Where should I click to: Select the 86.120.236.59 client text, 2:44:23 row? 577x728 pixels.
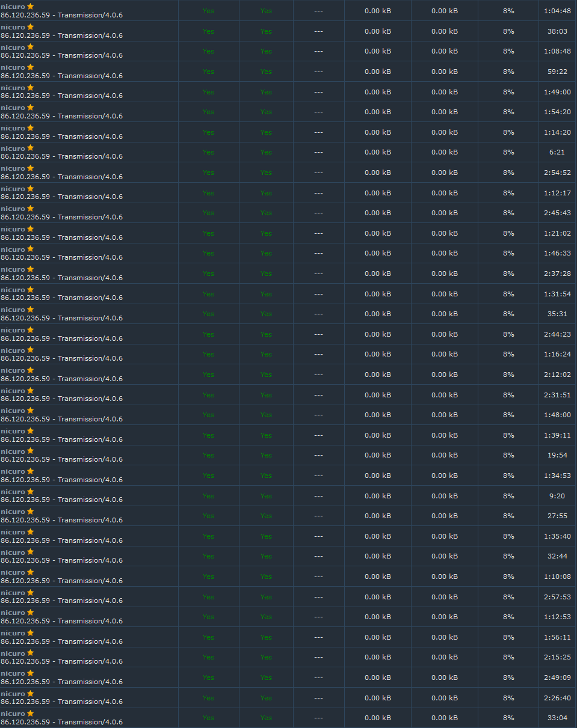tap(61, 338)
